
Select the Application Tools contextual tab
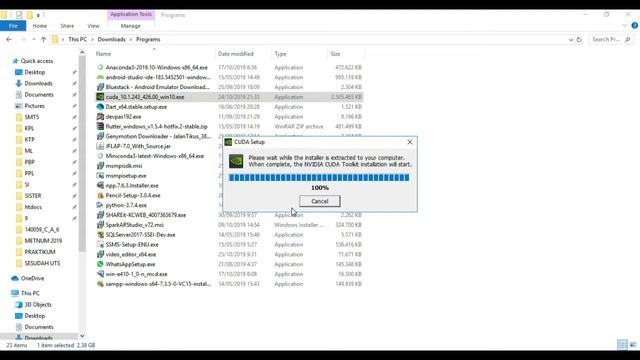(131, 15)
